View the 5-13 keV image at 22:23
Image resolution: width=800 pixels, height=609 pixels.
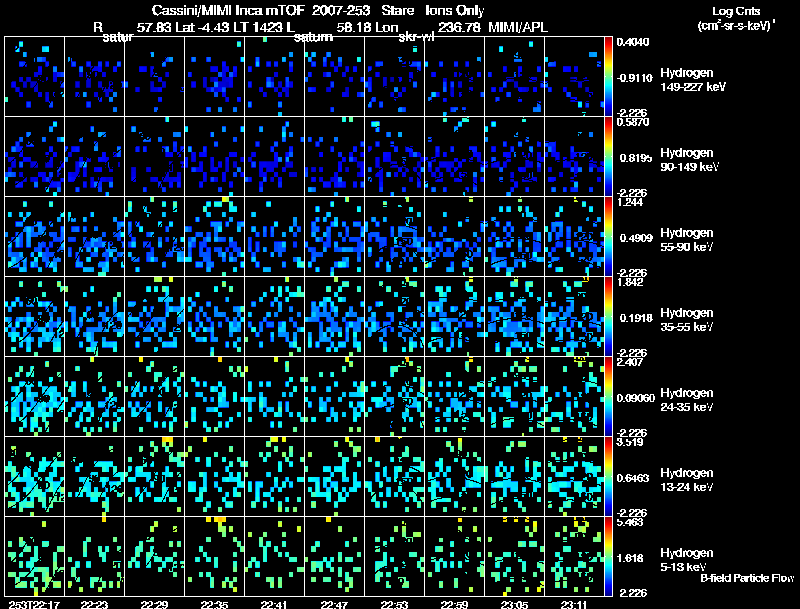click(94, 556)
